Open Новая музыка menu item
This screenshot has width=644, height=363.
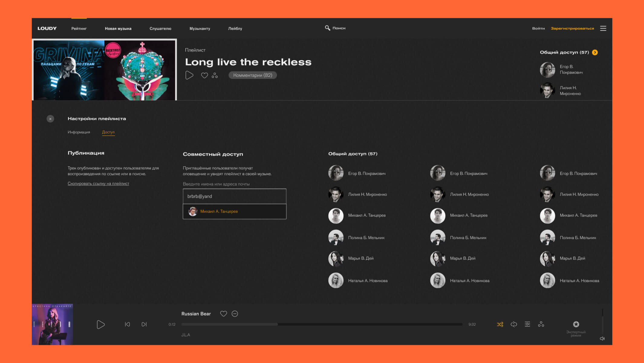[x=118, y=28]
